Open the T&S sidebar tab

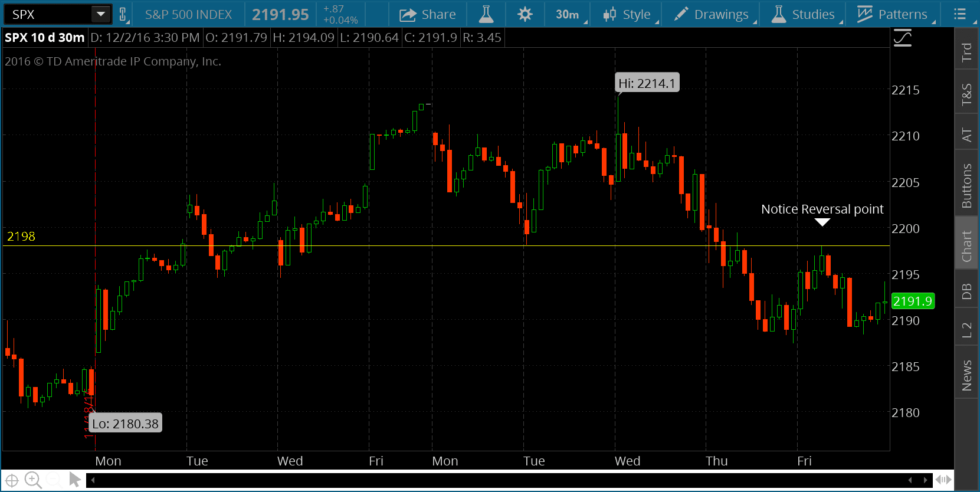tap(966, 94)
